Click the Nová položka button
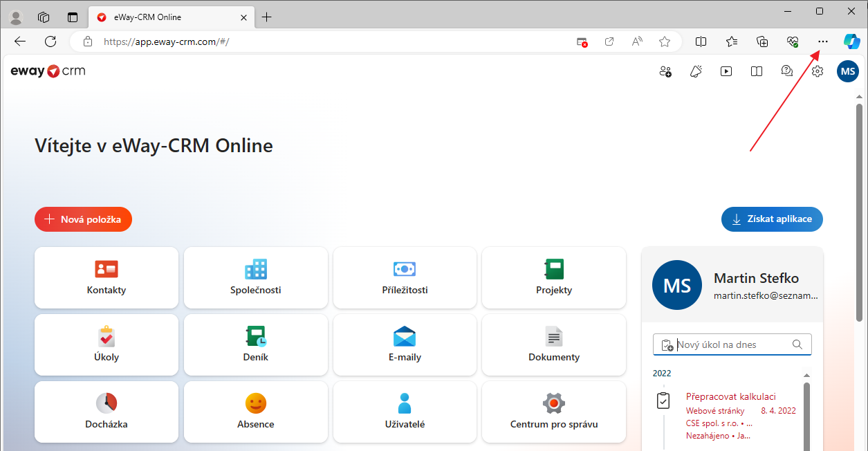 point(83,219)
